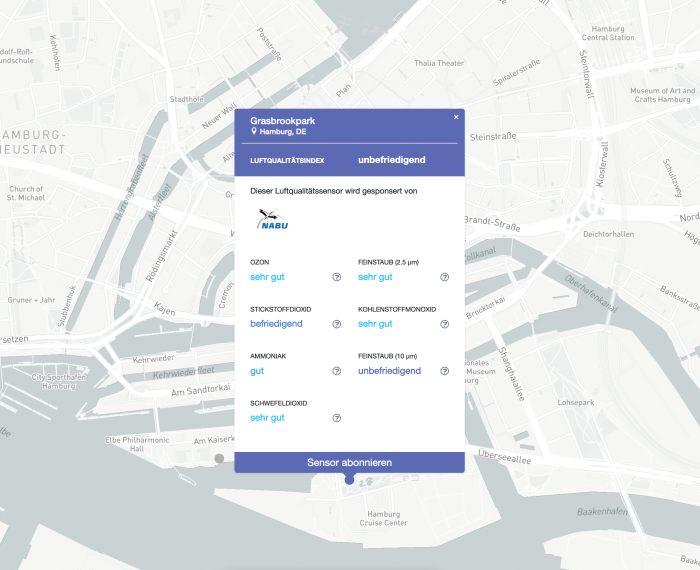Show help for Stickstoffdioxid rating
700x570 pixels.
coord(337,324)
